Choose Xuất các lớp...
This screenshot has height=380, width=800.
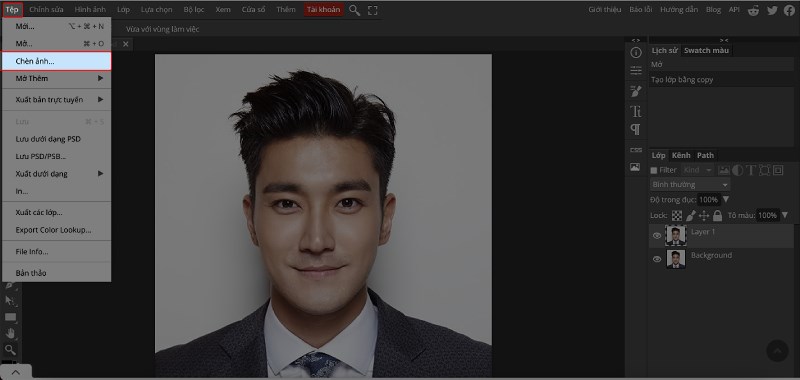coord(57,212)
